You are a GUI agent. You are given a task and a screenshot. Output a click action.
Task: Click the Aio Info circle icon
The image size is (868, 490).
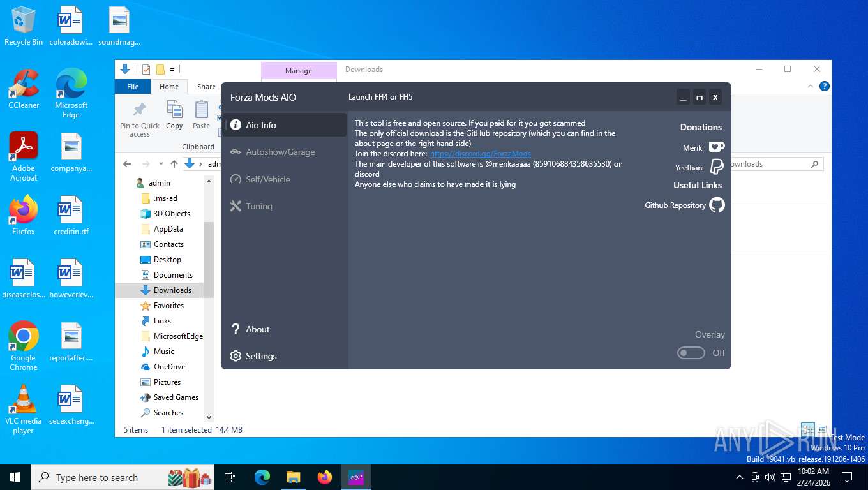point(236,125)
